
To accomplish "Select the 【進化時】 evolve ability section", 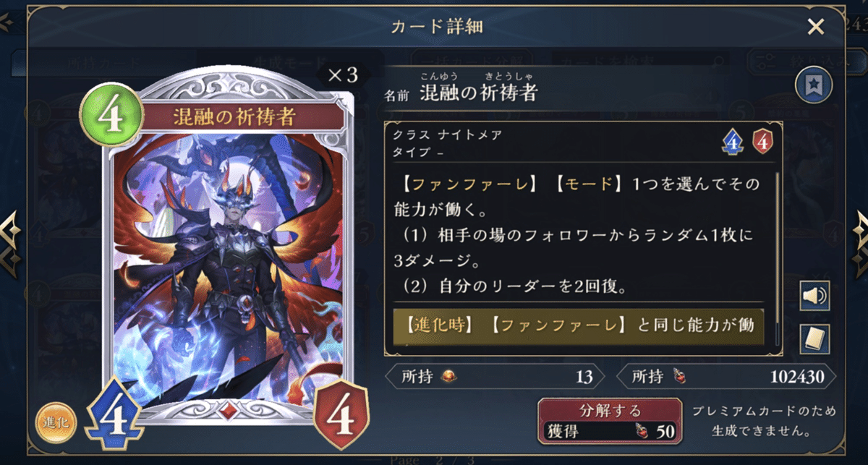I will click(x=579, y=326).
